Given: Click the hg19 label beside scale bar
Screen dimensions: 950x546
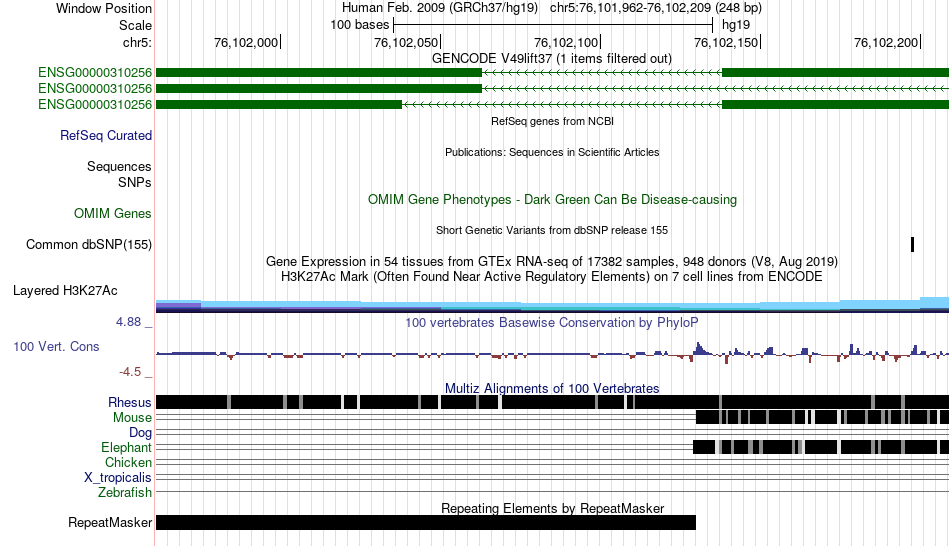Looking at the screenshot, I should [x=736, y=25].
